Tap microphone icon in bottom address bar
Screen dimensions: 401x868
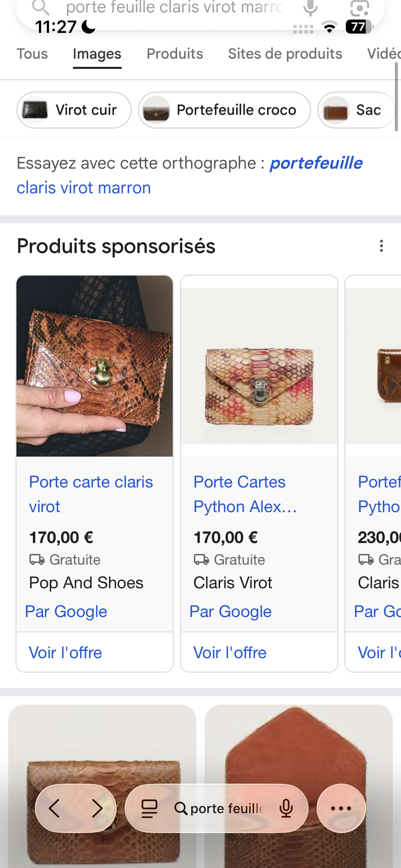[286, 808]
